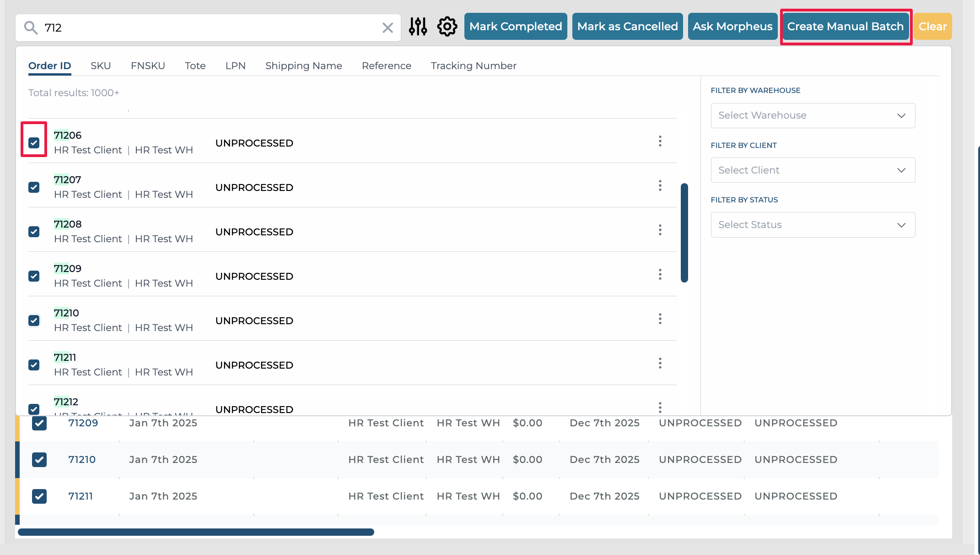Switch to the SKU search tab
Viewport: 980px width, 555px height.
coord(101,65)
